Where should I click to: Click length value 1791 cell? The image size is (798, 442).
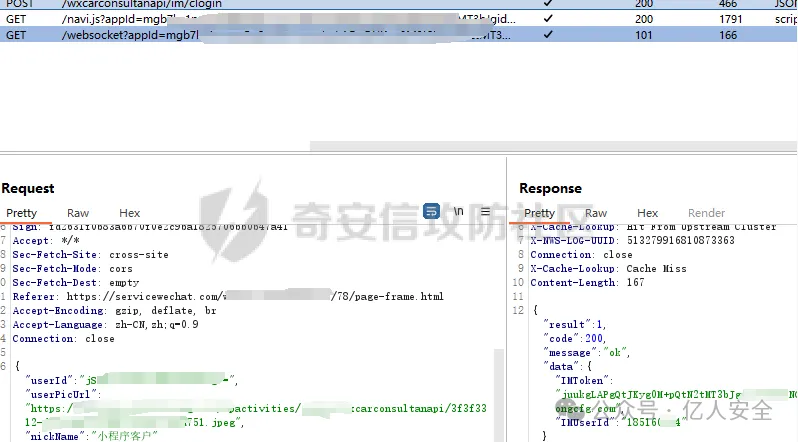731,19
